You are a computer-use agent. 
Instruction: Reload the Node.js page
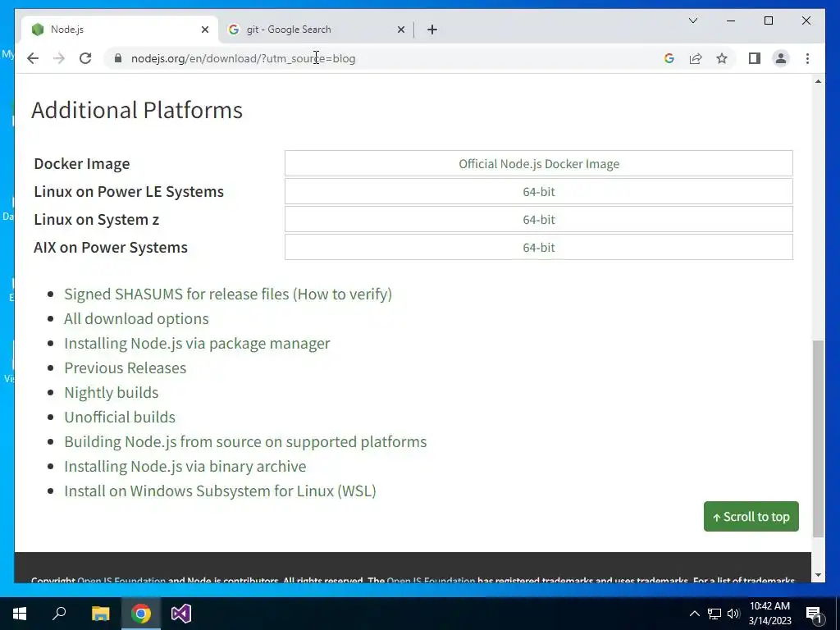coord(85,58)
